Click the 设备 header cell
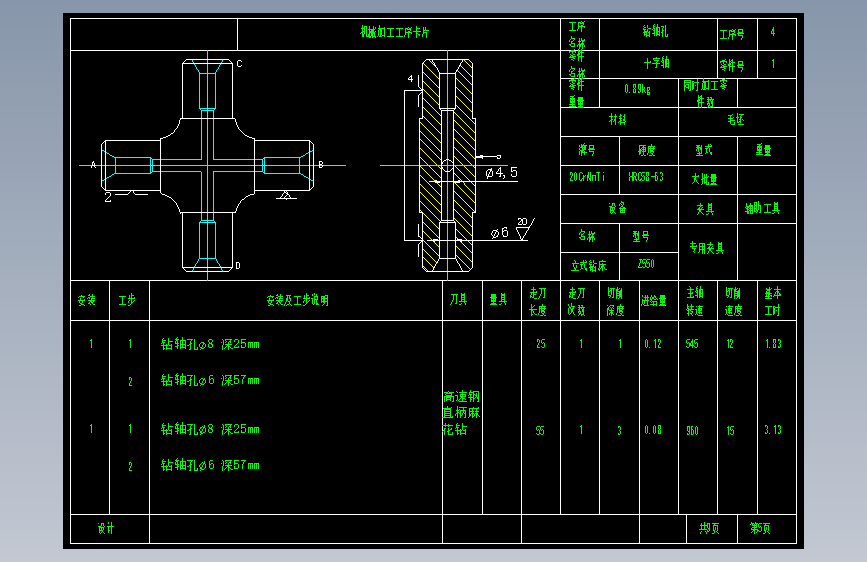 617,208
